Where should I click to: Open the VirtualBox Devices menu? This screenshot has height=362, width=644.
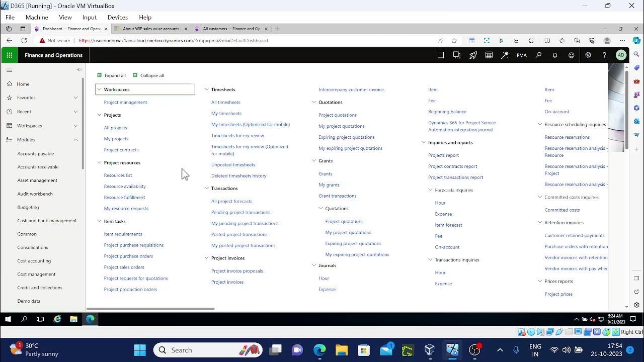tap(117, 17)
